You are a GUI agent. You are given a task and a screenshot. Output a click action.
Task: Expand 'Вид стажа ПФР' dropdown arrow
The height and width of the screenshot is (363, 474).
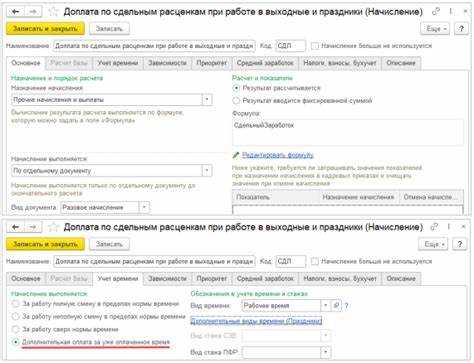point(326,352)
